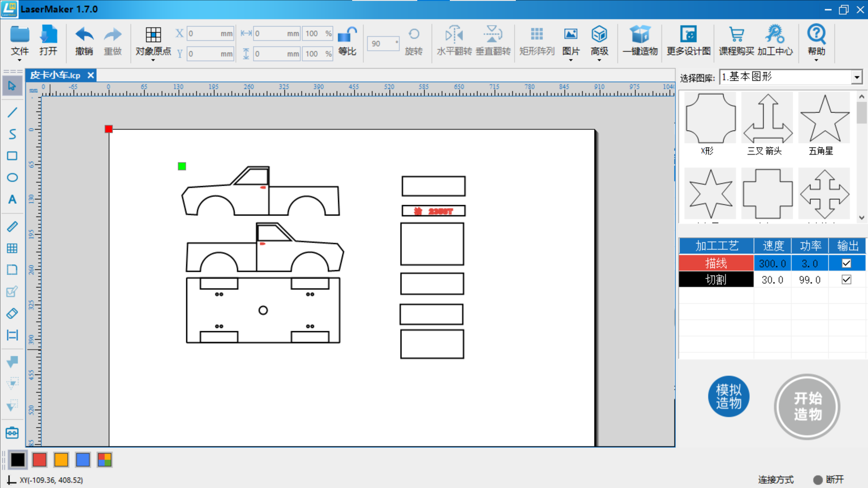Close the 皮卡小车.lcp tab
The image size is (868, 488).
[91, 75]
